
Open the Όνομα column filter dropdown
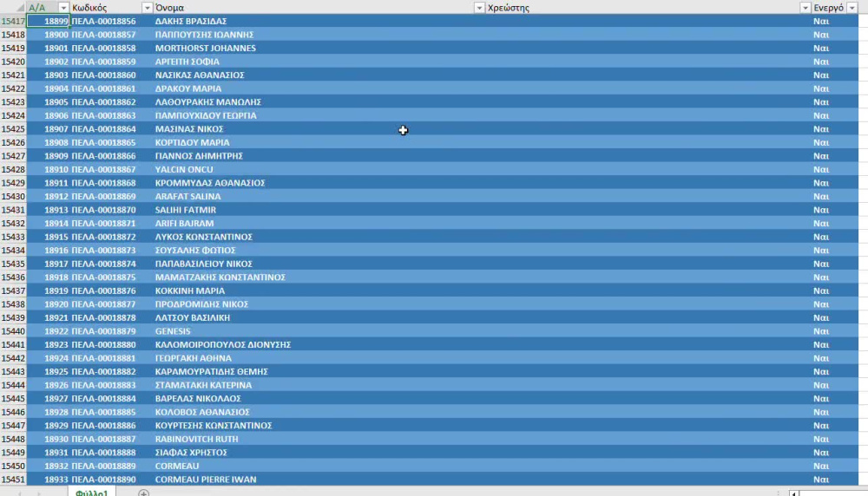click(x=479, y=8)
